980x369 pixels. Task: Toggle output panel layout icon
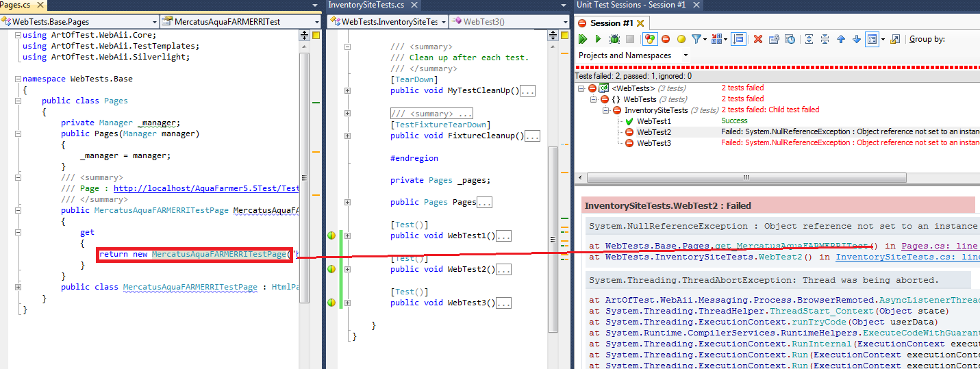click(x=872, y=40)
